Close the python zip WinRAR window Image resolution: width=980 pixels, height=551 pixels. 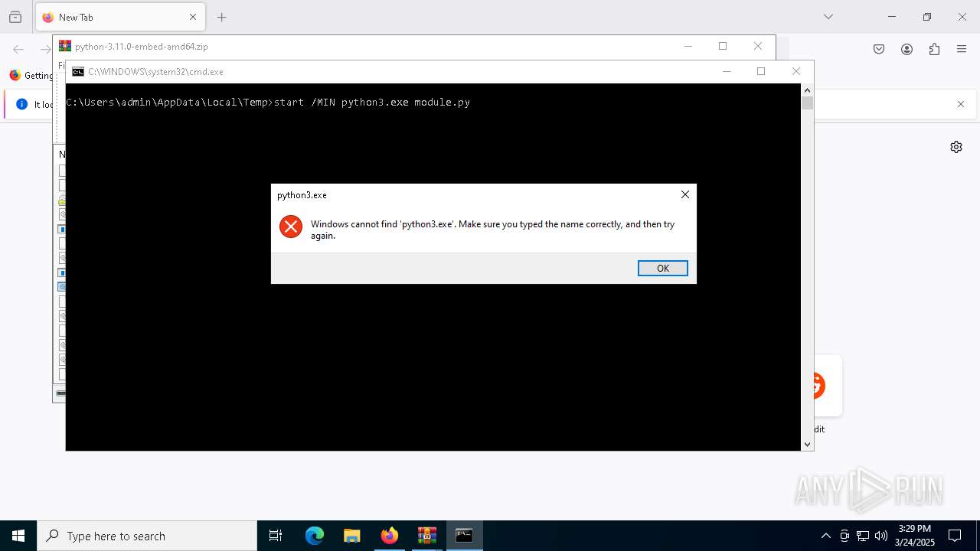tap(758, 46)
